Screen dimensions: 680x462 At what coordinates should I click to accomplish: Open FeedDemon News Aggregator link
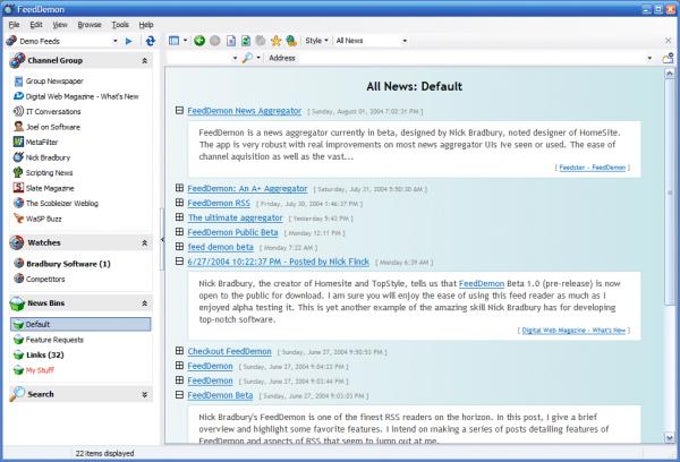click(x=244, y=111)
